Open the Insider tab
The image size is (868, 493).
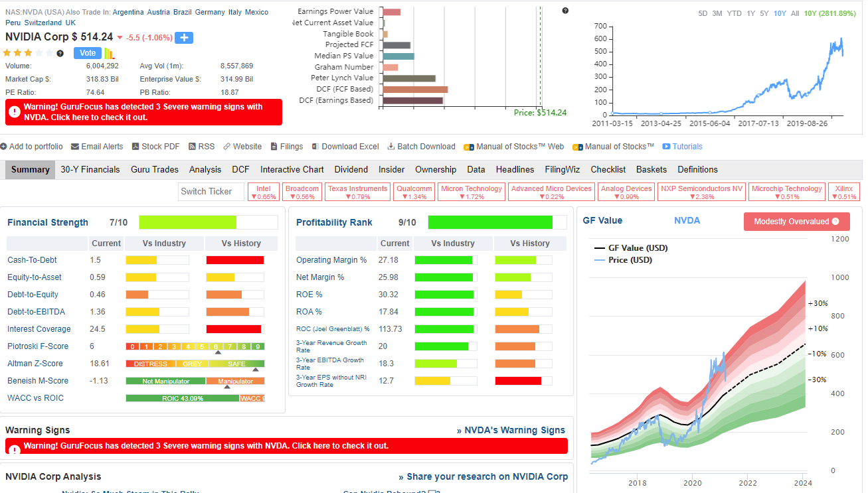[392, 169]
